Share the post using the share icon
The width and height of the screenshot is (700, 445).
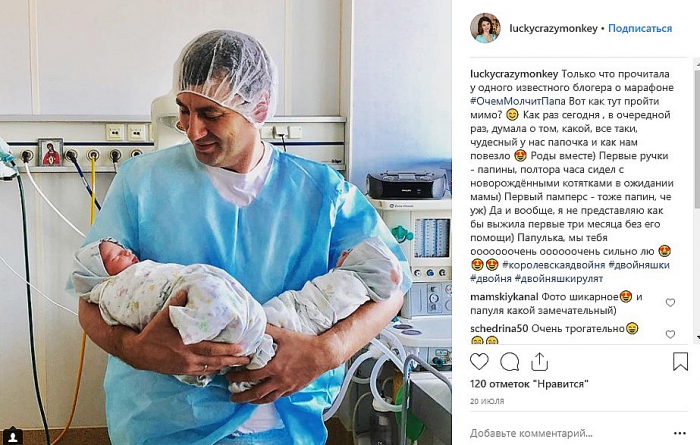click(x=539, y=362)
